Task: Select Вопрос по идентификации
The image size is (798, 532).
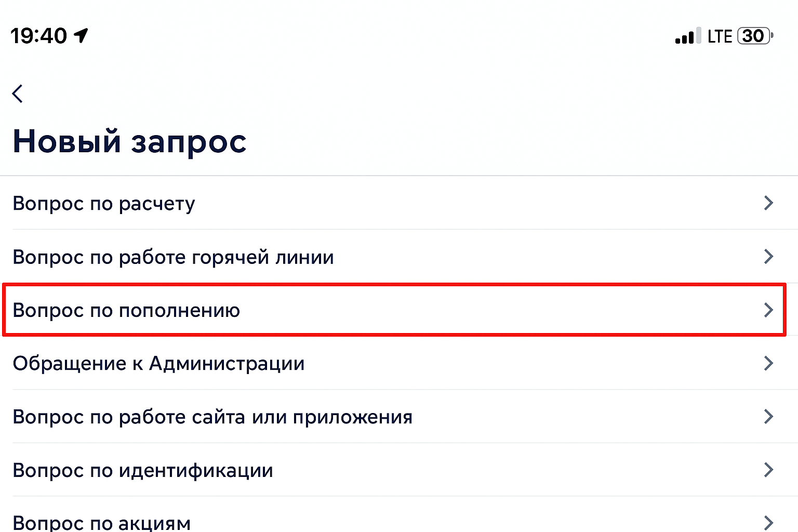Action: coord(143,470)
